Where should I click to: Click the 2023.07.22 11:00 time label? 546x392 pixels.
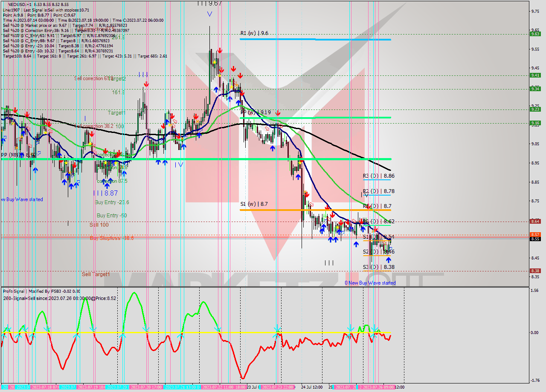[218, 387]
